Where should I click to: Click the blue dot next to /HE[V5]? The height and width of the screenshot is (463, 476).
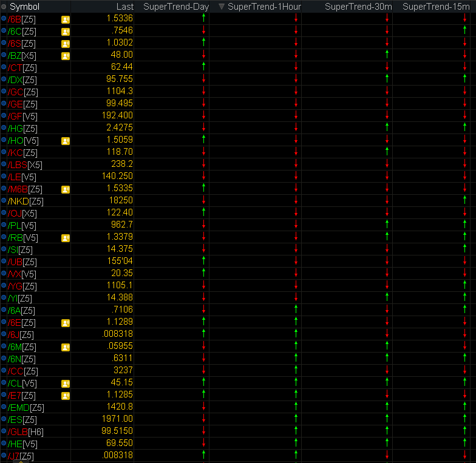coord(4,443)
